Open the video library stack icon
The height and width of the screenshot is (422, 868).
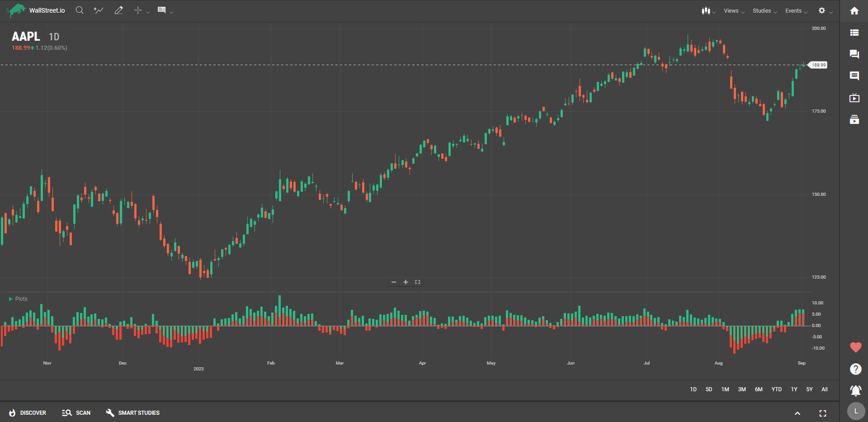click(854, 119)
